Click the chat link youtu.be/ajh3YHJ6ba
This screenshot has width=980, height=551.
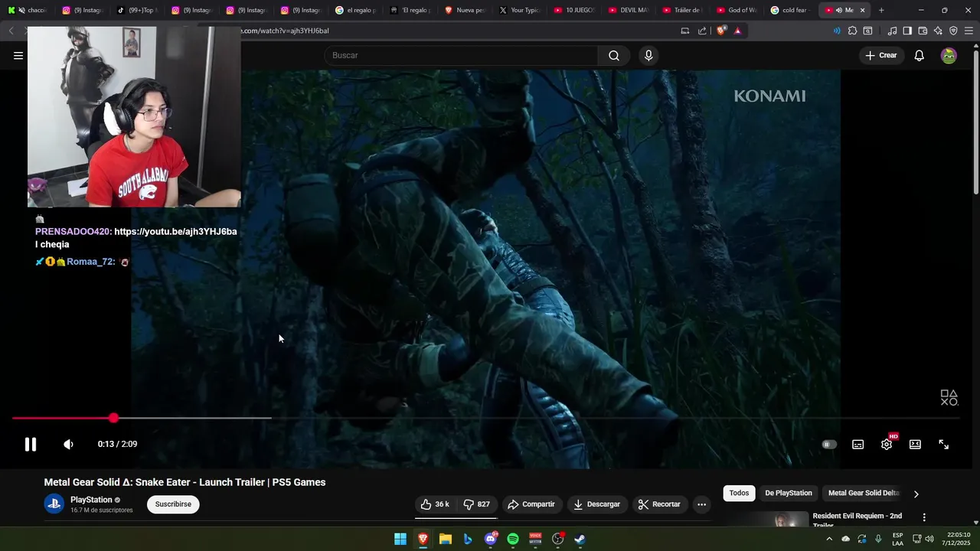coord(175,231)
